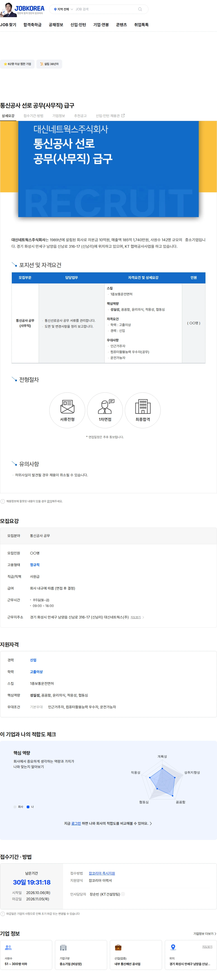The image size is (217, 980).
Task: Click the 통신공사 선로 공무(사무직) 급구 title
Action: coord(37,105)
